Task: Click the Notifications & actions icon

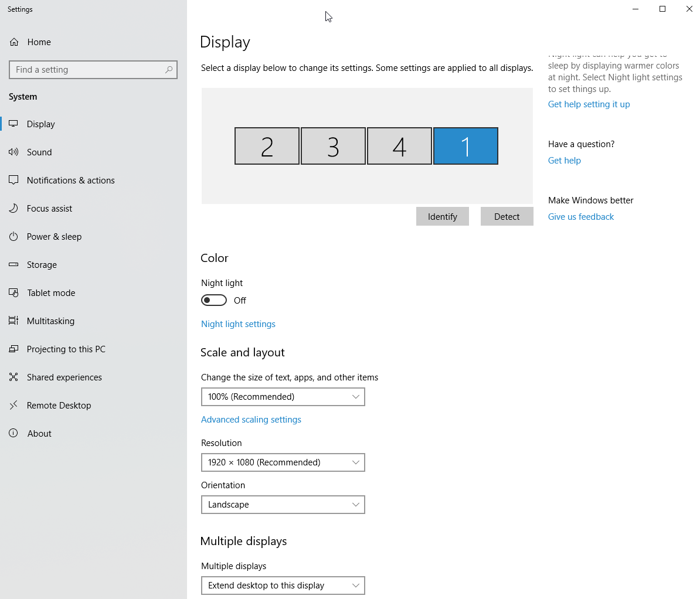Action: [x=13, y=180]
